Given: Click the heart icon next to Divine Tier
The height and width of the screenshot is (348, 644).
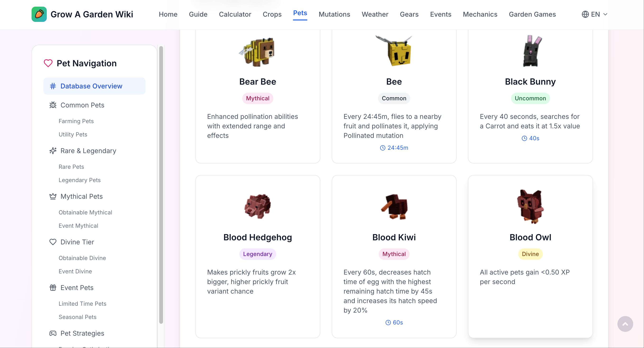Looking at the screenshot, I should click(x=53, y=242).
